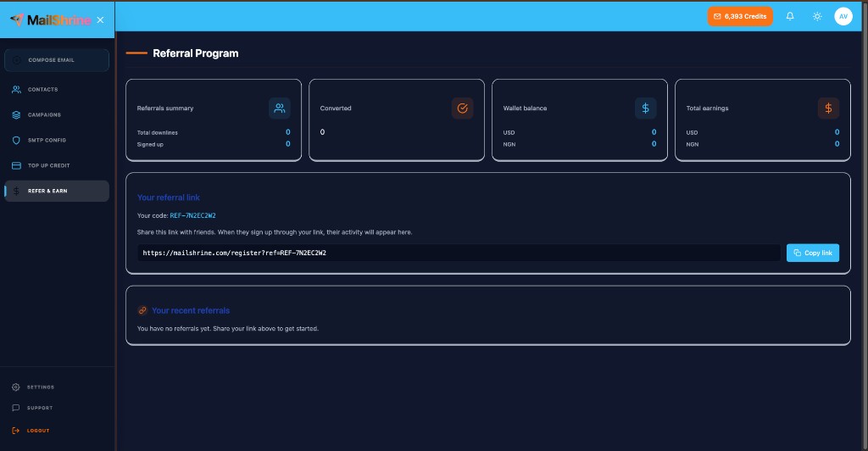
Task: Click the Converted checkmark icon
Action: 462,108
